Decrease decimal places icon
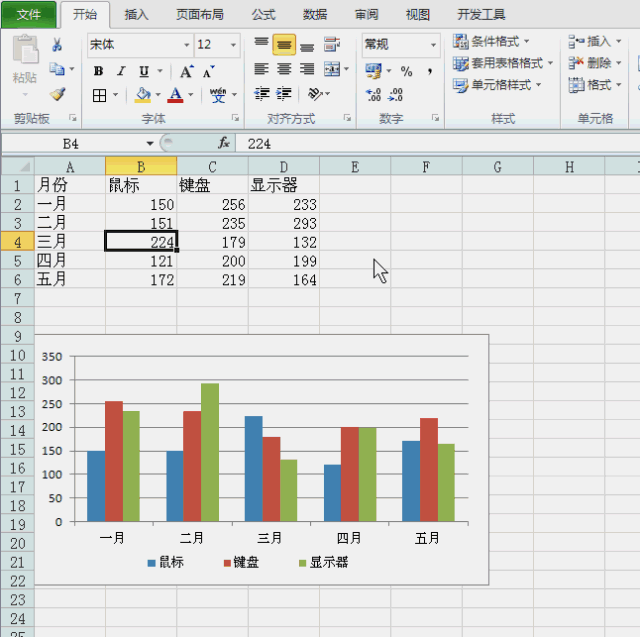640x637 pixels. 396,95
